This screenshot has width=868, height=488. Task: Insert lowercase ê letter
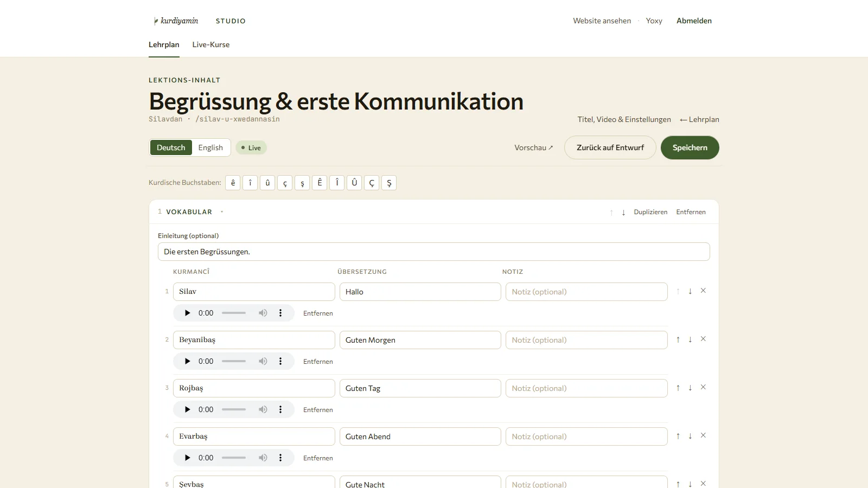pyautogui.click(x=233, y=183)
